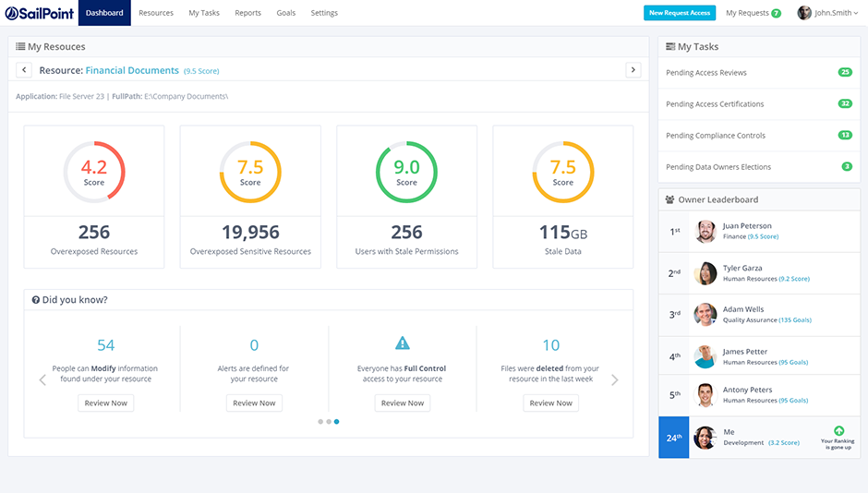Open the Reports menu
Screen dimensions: 868x493
click(x=248, y=13)
